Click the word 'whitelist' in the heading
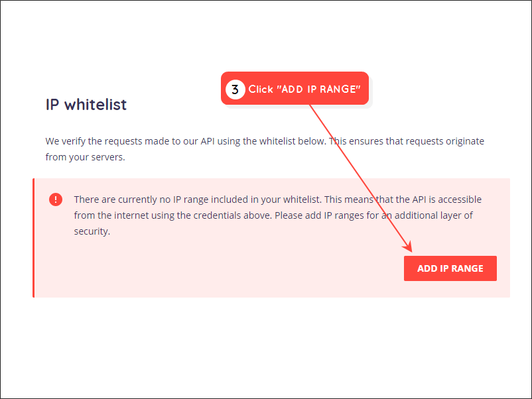532x399 pixels. pyautogui.click(x=96, y=105)
